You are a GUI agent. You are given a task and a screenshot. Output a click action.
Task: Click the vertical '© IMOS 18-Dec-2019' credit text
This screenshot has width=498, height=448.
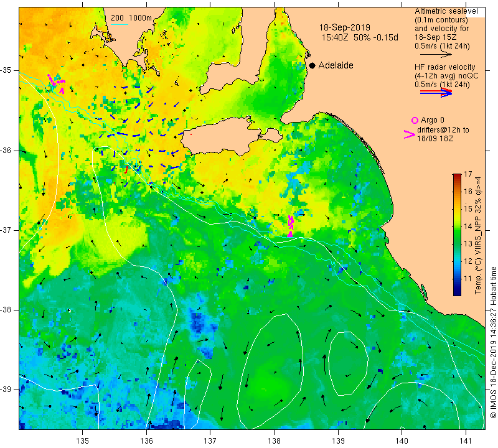point(493,342)
